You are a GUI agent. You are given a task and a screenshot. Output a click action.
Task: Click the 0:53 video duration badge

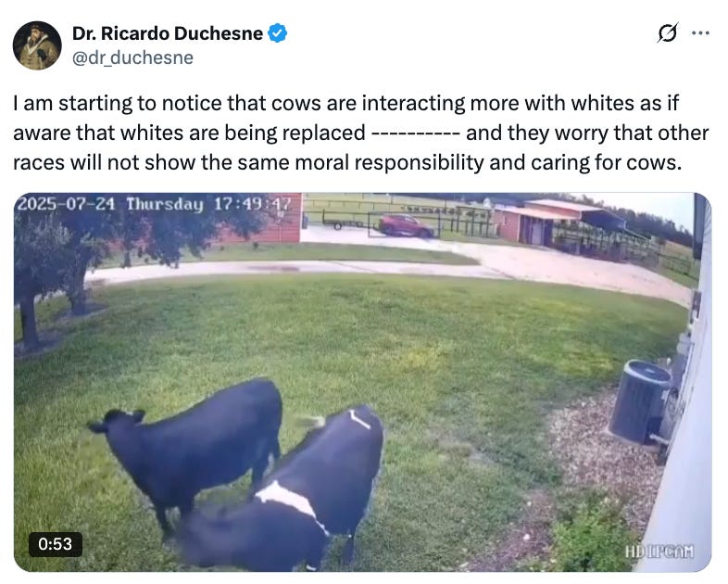point(56,544)
